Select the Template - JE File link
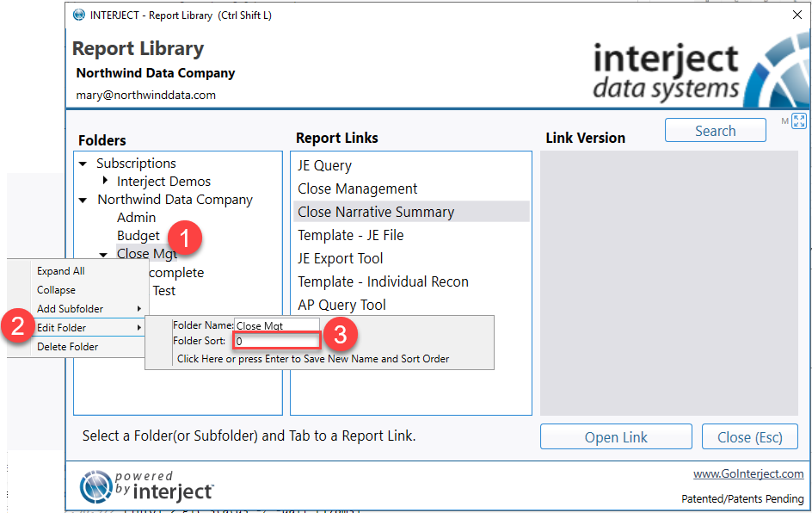This screenshot has width=812, height=513. click(x=351, y=235)
